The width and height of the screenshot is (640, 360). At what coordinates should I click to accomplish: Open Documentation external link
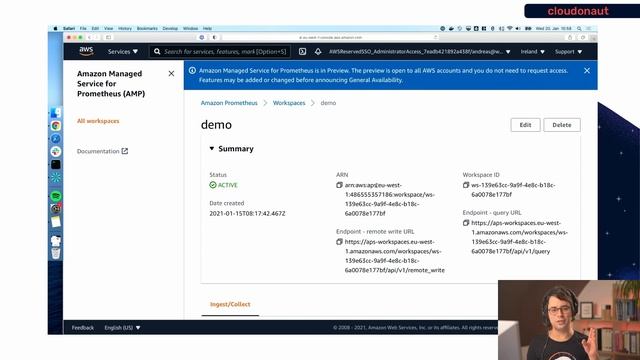tap(102, 151)
